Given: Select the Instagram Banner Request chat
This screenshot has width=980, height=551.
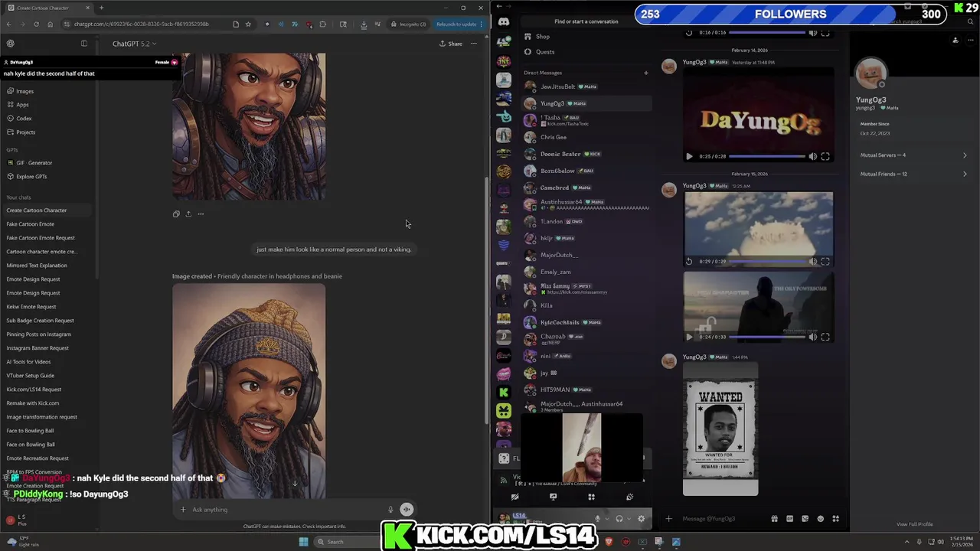Looking at the screenshot, I should coord(49,348).
